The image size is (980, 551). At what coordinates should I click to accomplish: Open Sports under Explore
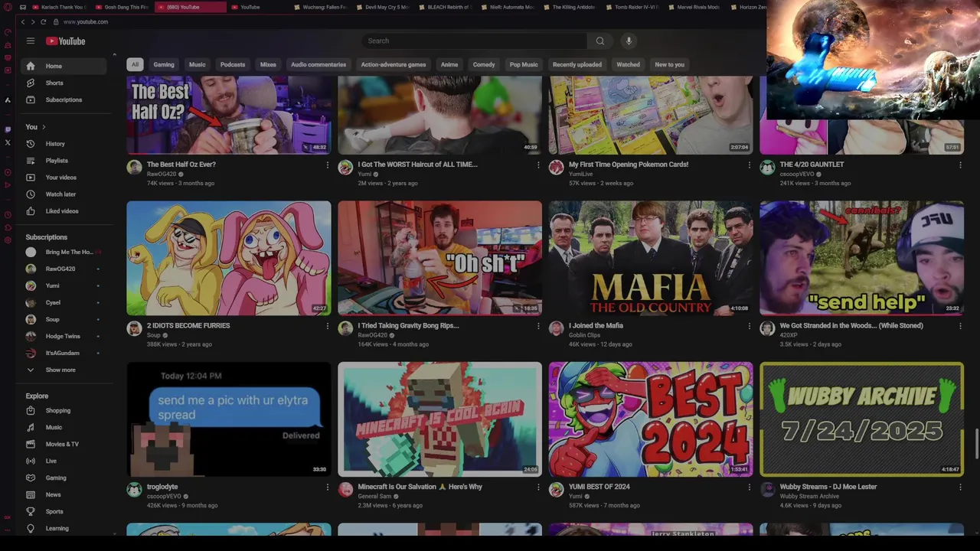click(64, 512)
